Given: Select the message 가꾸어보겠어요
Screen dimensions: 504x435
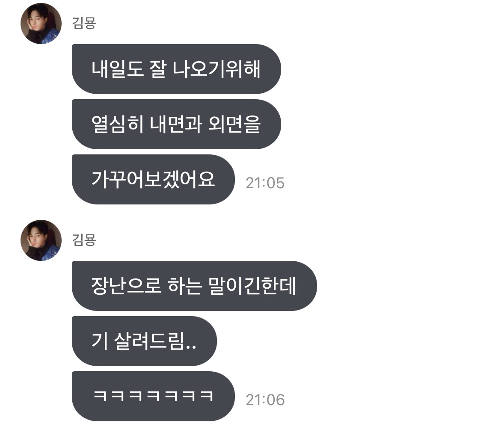Looking at the screenshot, I should pos(153,179).
